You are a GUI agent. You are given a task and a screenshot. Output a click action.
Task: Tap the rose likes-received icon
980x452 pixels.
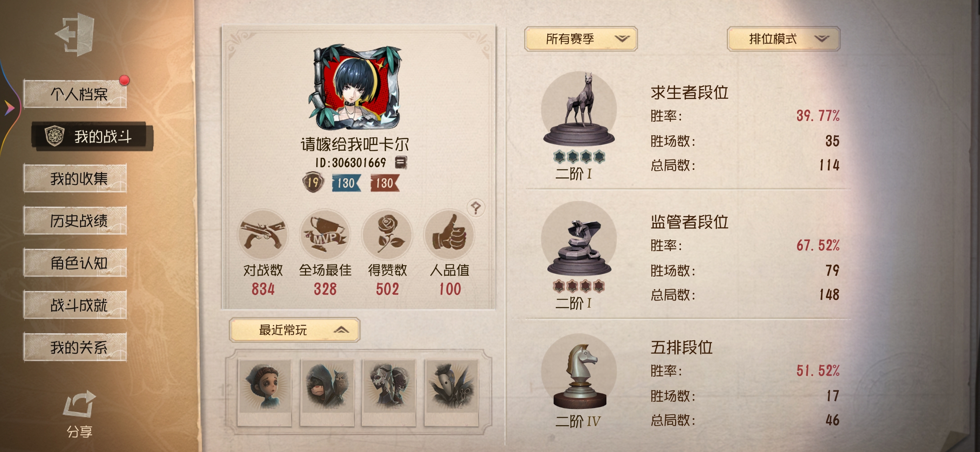pos(387,235)
